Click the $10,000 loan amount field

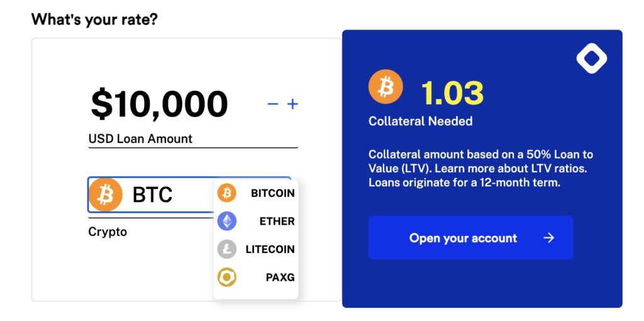click(159, 104)
